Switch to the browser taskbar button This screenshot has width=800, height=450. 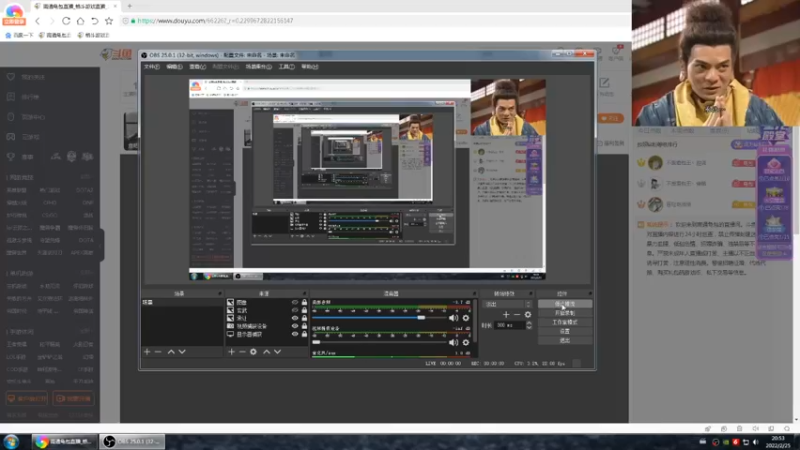(x=64, y=442)
